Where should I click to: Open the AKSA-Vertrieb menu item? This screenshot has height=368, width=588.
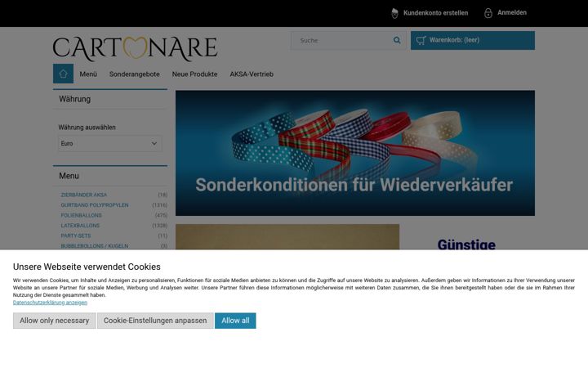(252, 74)
